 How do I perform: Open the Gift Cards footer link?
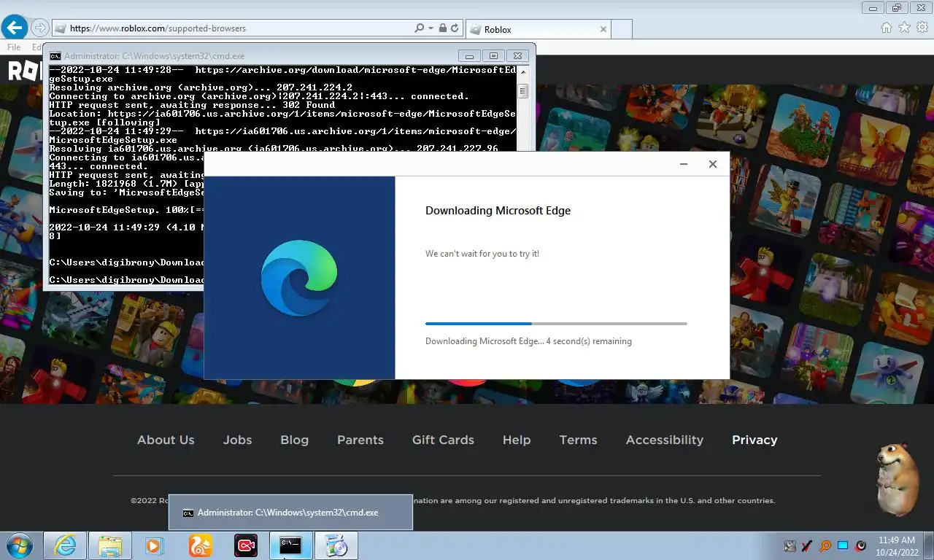(443, 440)
